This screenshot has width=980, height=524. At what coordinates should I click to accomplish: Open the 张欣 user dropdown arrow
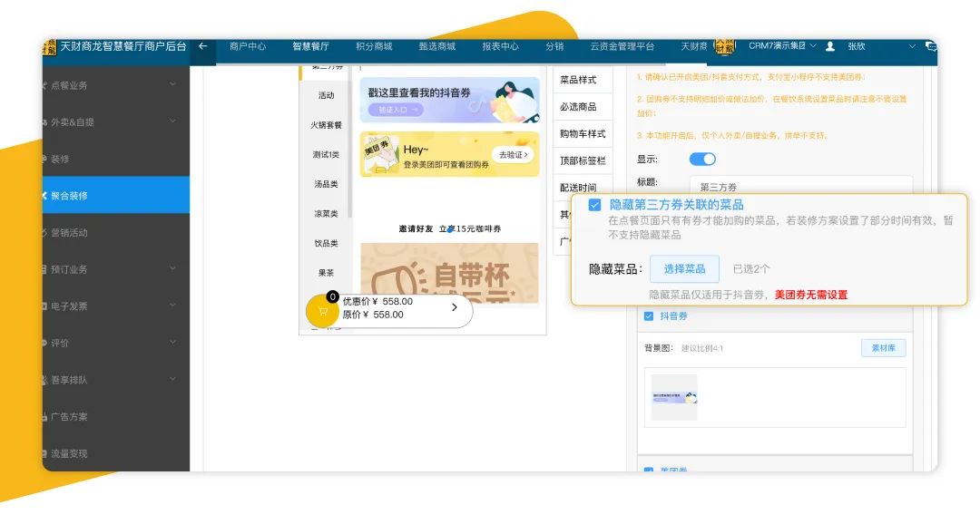(912, 46)
